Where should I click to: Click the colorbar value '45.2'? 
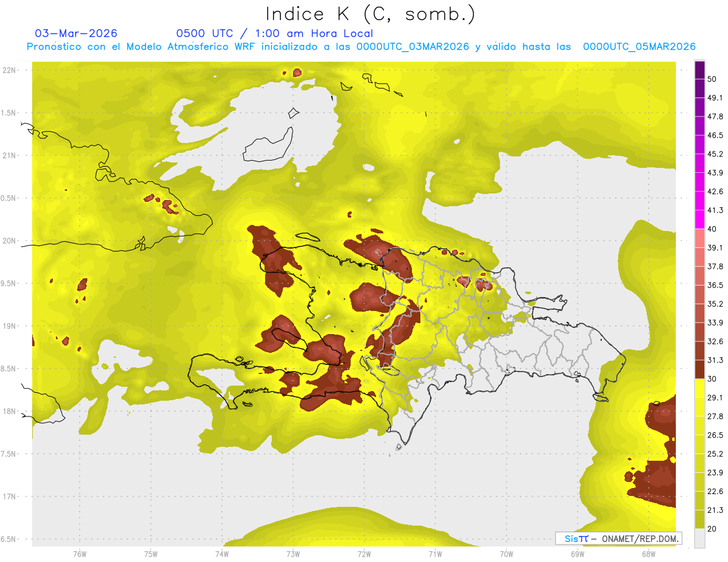[716, 154]
